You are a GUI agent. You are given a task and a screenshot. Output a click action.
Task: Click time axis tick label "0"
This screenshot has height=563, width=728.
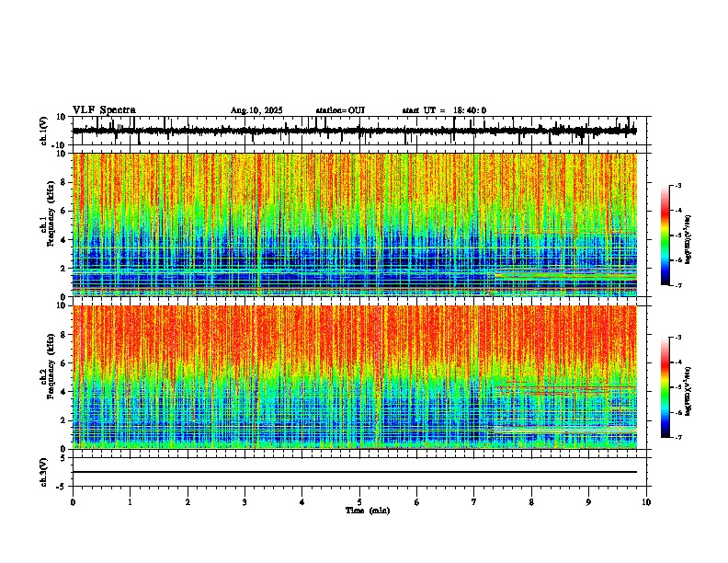[73, 502]
